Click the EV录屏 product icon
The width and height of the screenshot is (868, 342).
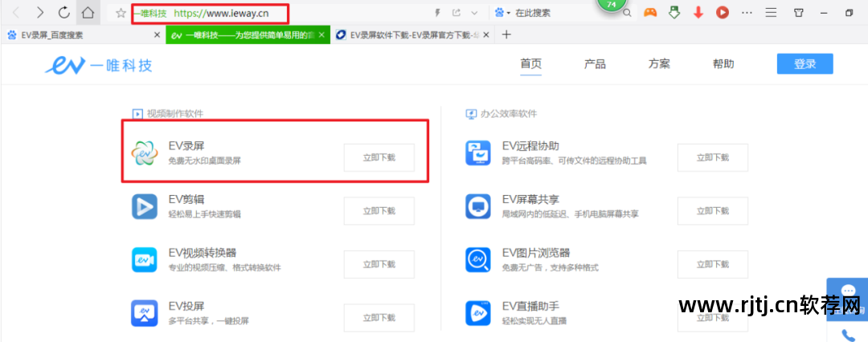145,154
